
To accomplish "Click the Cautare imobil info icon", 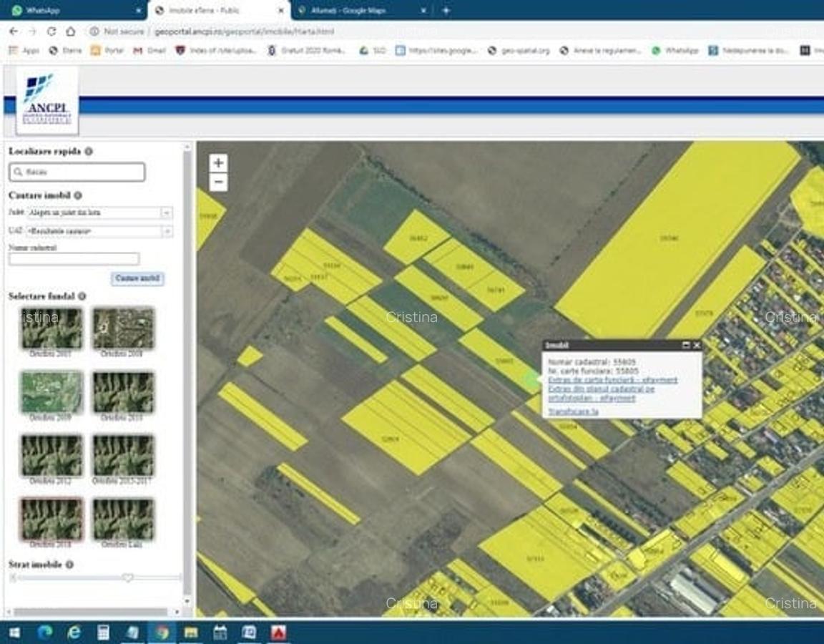I will point(79,196).
